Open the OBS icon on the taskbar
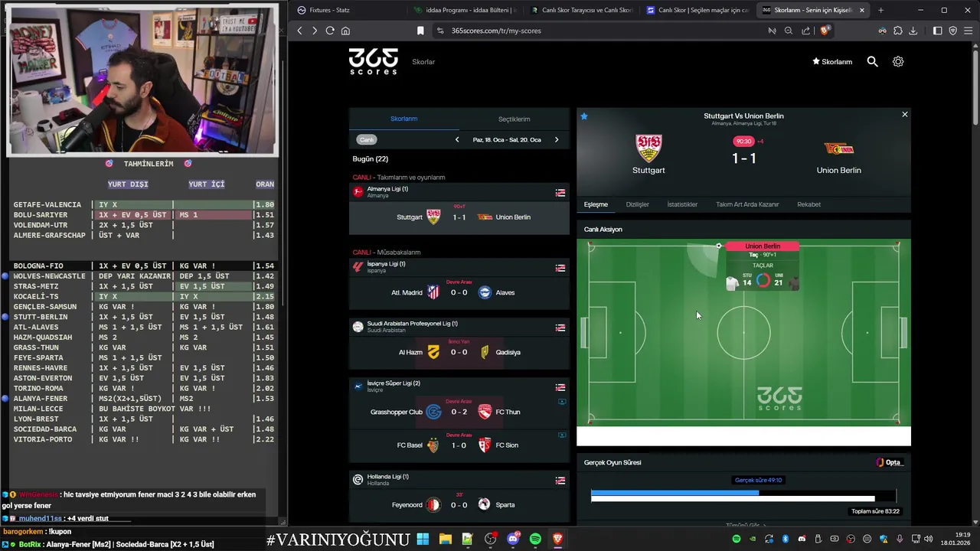This screenshot has width=980, height=551. 490,539
